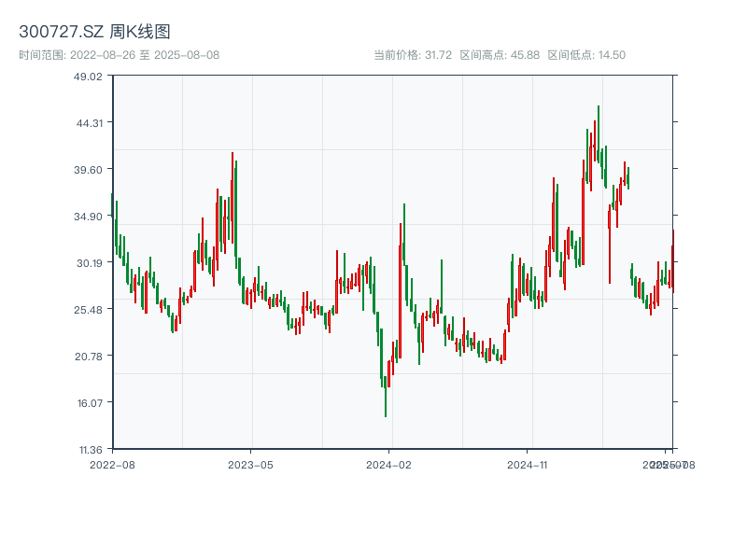This screenshot has width=747, height=560.
Task: Click the y-axis label 49.02
Action: click(x=88, y=77)
